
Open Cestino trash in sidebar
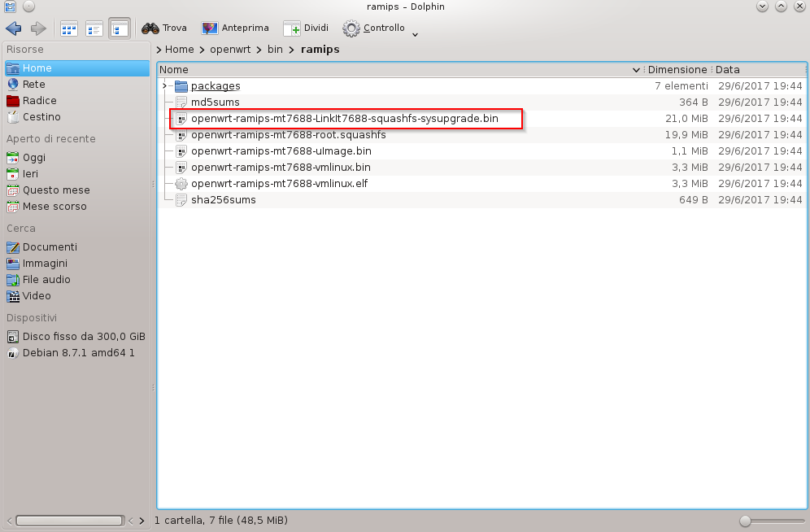[41, 116]
